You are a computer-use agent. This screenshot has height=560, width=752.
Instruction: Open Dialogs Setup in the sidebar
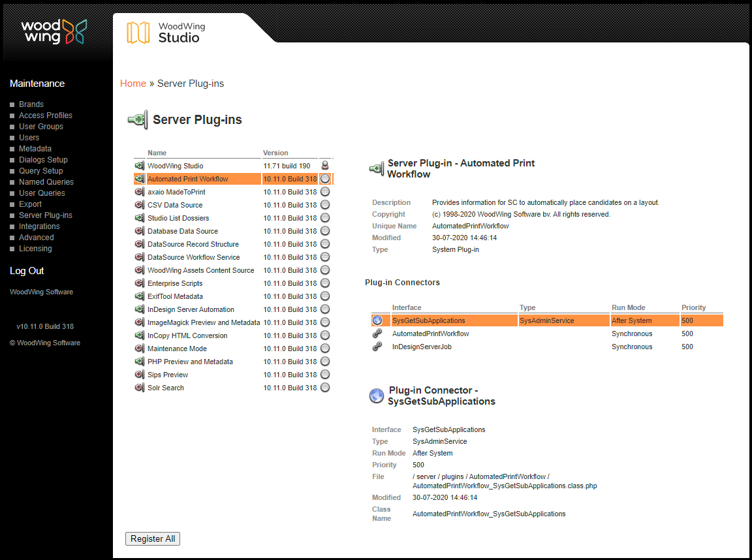click(43, 160)
